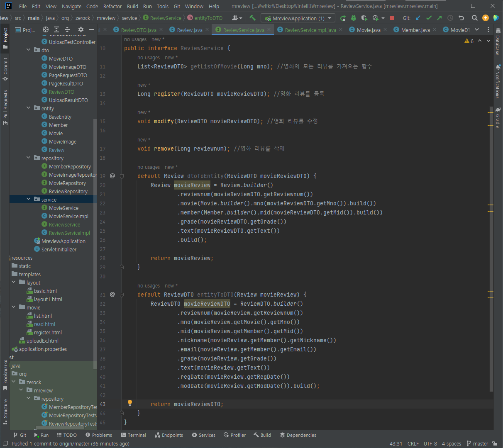Toggle read-only lock icon in status bar
Image resolution: width=503 pixels, height=448 pixels.
click(x=495, y=443)
